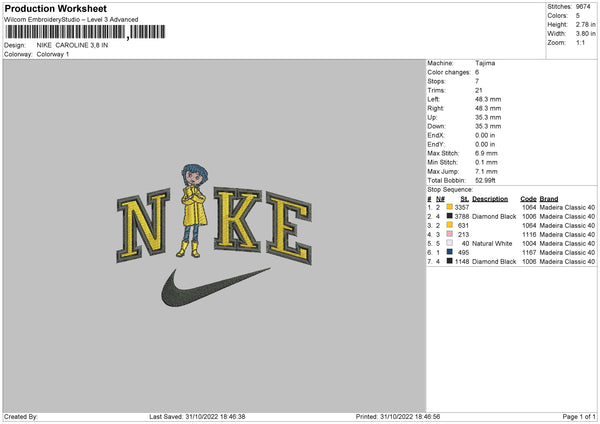This screenshot has height=424, width=600.
Task: Select the Up value 35.3 mm
Action: [488, 117]
